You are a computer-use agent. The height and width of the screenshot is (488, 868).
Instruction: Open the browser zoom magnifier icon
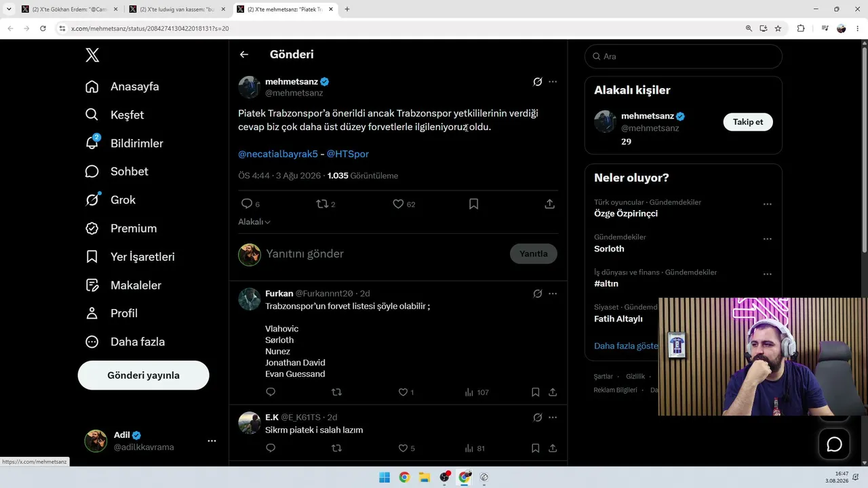749,28
